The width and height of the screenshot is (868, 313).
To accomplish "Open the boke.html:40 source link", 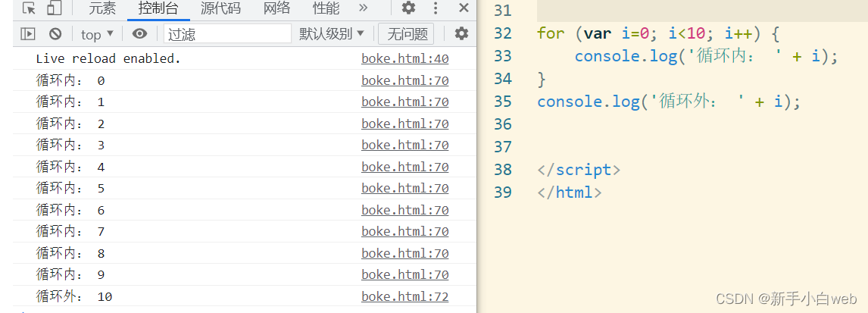I will (x=405, y=58).
